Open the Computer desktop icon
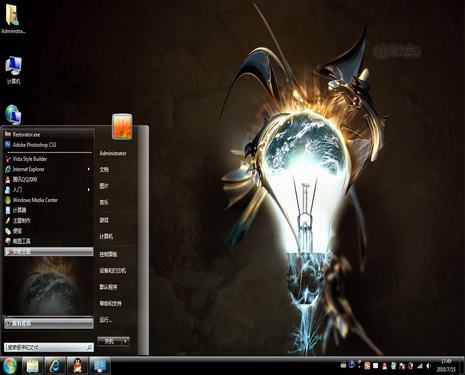 [14, 70]
